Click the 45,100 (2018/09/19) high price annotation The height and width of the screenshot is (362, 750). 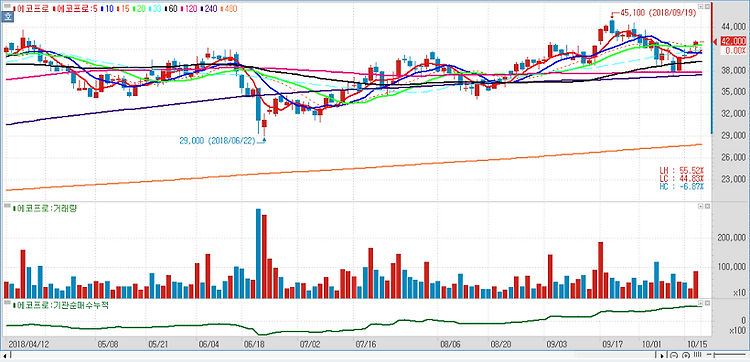pyautogui.click(x=658, y=13)
